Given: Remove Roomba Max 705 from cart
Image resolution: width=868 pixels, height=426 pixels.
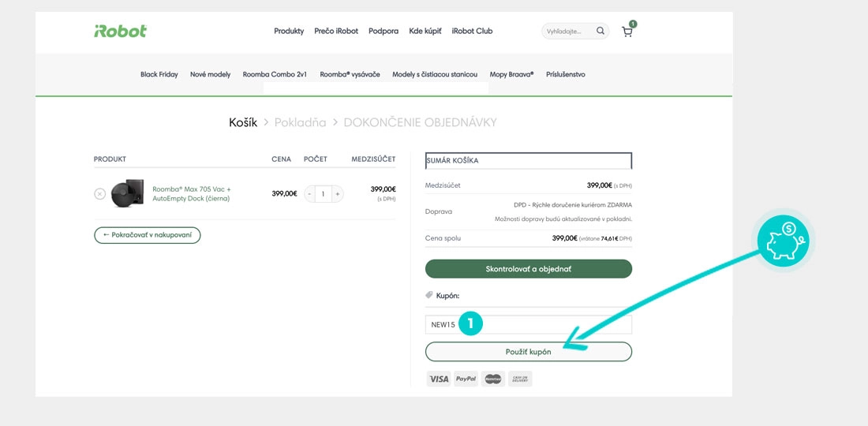Looking at the screenshot, I should [x=99, y=194].
